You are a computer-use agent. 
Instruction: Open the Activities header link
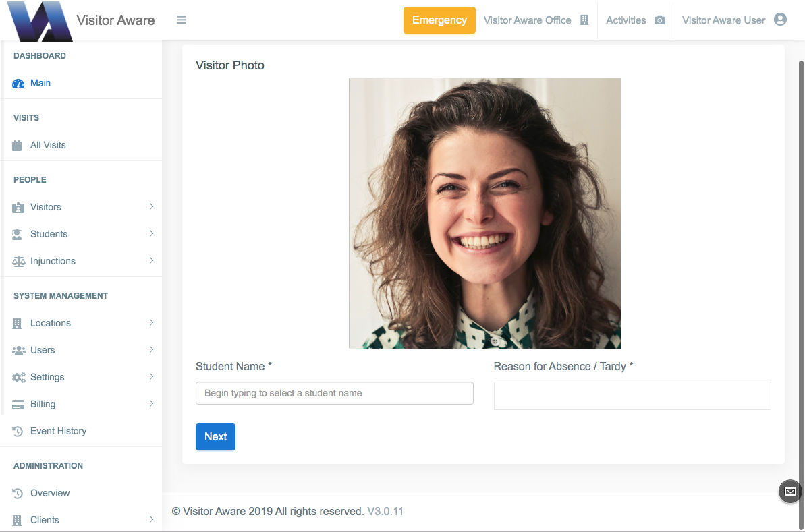click(x=636, y=20)
